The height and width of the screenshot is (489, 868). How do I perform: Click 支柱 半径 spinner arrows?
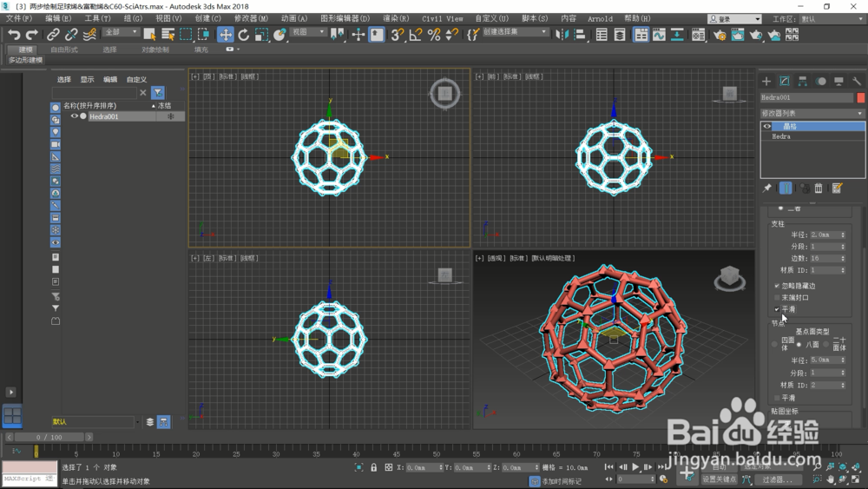point(843,235)
